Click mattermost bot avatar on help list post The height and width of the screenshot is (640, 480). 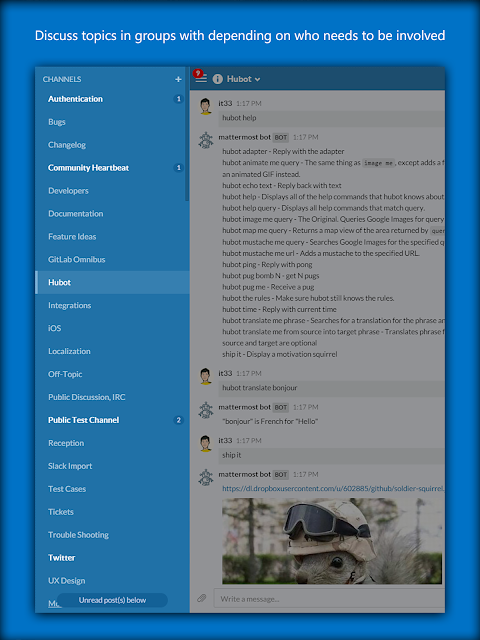206,140
